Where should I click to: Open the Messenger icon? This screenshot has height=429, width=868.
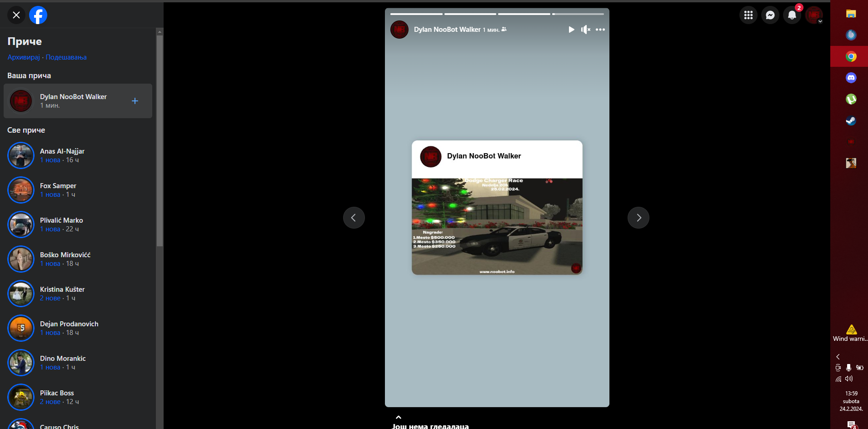pyautogui.click(x=770, y=15)
